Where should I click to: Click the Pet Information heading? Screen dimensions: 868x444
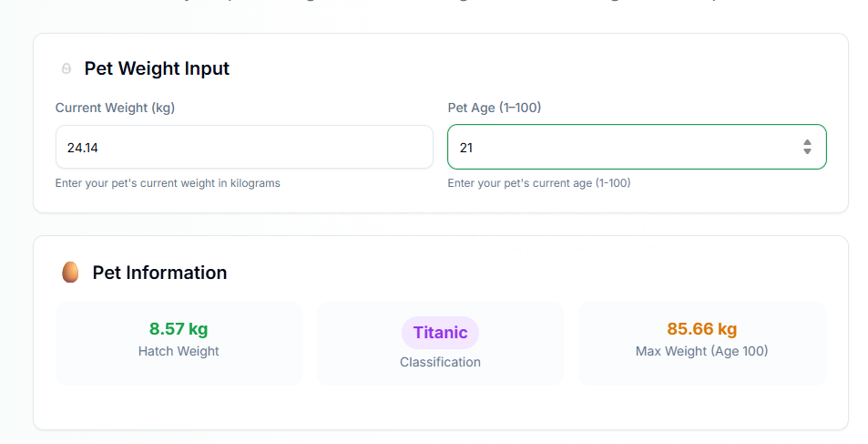click(x=159, y=273)
